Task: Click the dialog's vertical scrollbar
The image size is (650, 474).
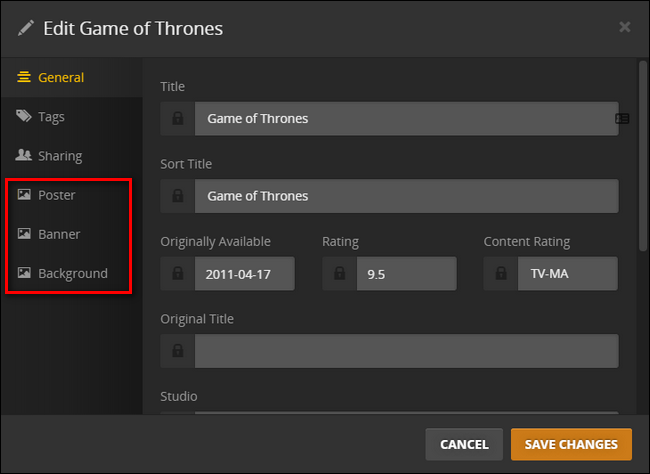Action: coord(643,156)
